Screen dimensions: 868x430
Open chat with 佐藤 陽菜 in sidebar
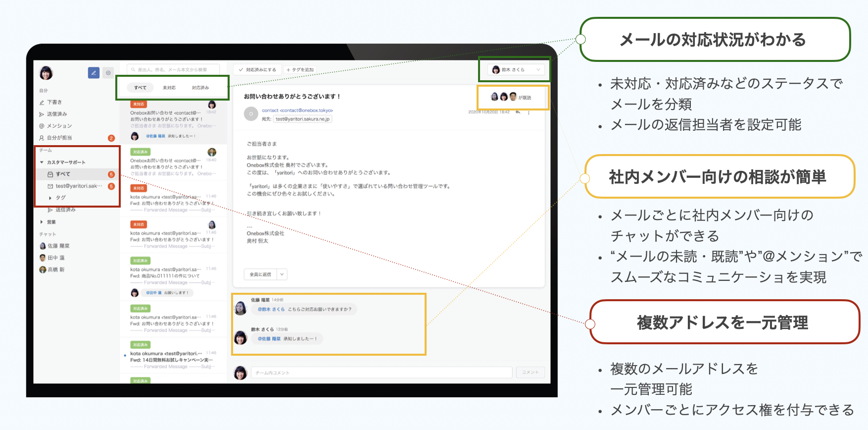click(x=58, y=246)
